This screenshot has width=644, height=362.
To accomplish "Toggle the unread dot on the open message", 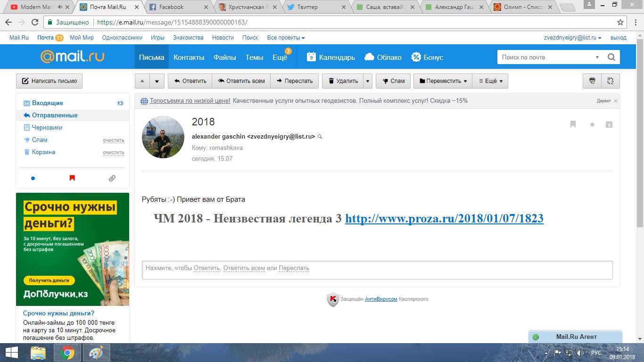I will point(592,124).
